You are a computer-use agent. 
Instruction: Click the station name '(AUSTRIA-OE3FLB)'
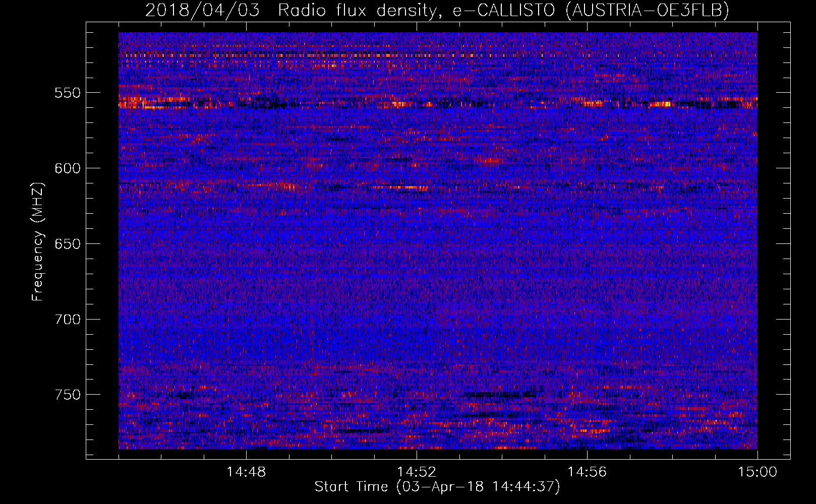[x=647, y=10]
